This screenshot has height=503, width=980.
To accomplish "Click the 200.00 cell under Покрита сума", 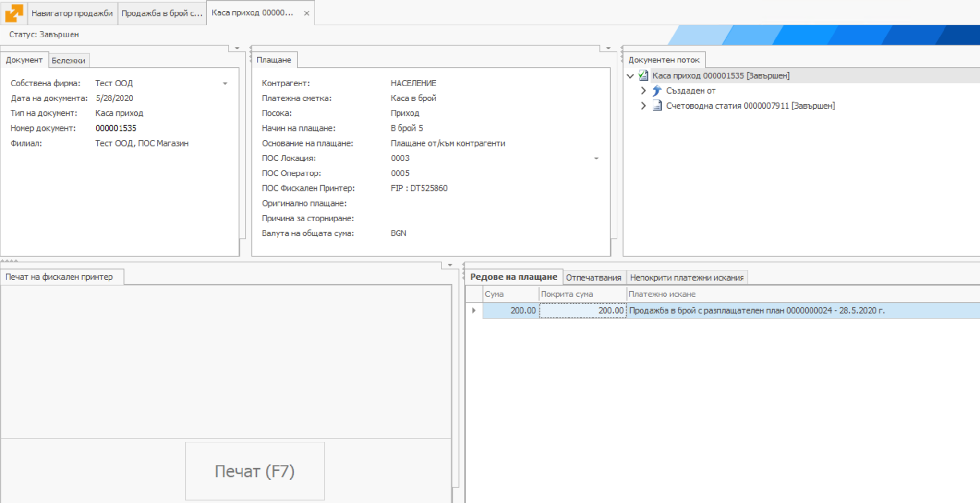I will [583, 311].
